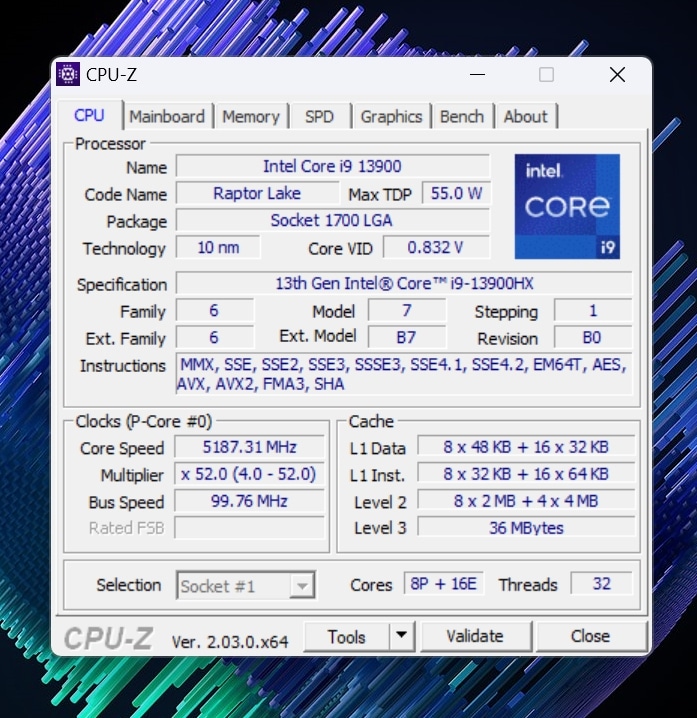This screenshot has width=697, height=718.
Task: Show the About tab
Action: click(525, 116)
